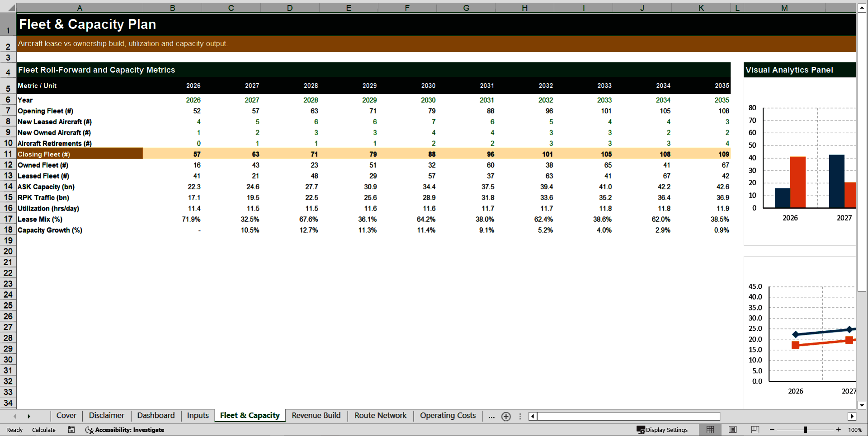Select the ASK Capacity (bn) label cell
Viewport: 868px width, 436px height.
[x=80, y=187]
